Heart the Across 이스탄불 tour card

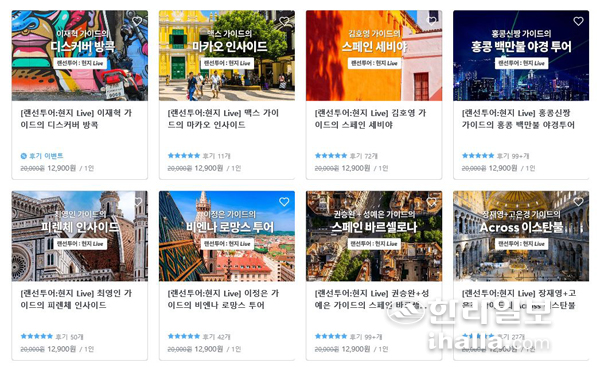(x=578, y=202)
